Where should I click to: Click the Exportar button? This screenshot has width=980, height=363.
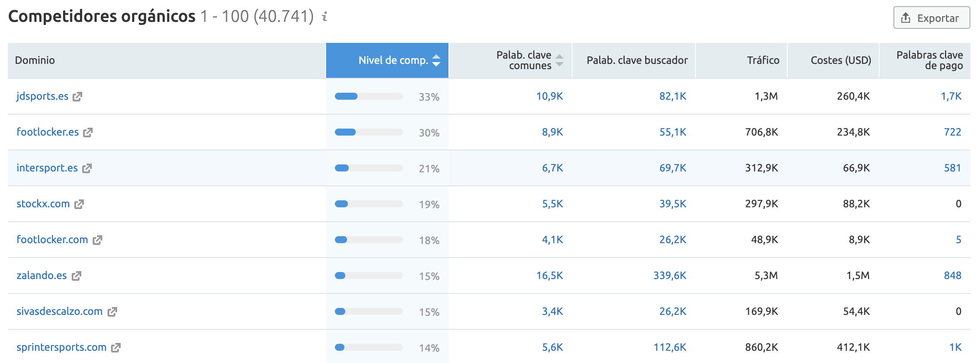click(931, 18)
